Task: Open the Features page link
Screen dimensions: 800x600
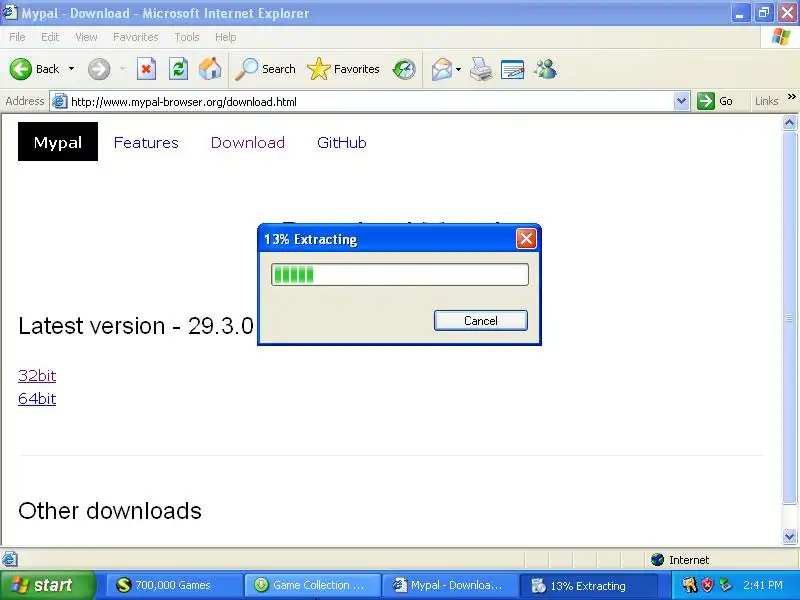Action: [x=146, y=142]
